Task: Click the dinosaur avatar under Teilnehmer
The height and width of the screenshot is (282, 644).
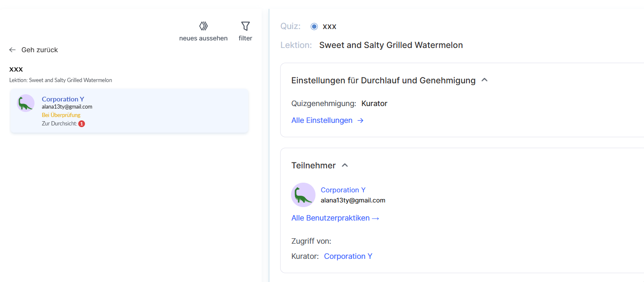Action: pos(303,195)
